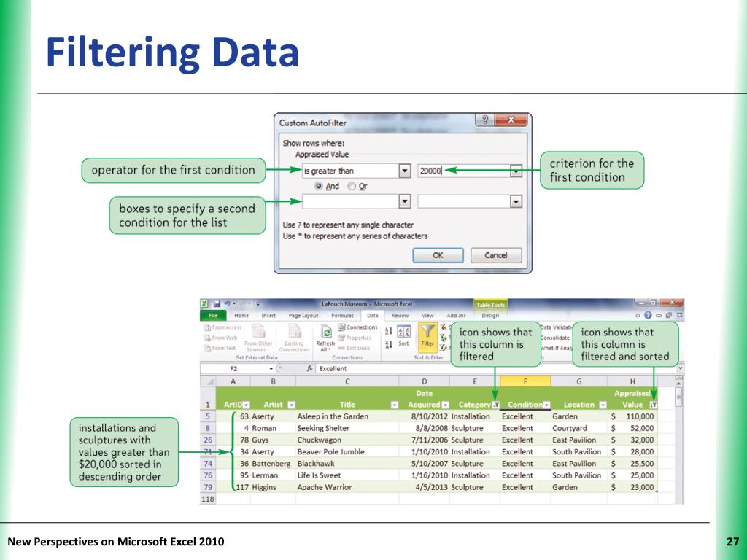Open the Title column filter arrow
This screenshot has height=560, width=747.
coord(395,405)
